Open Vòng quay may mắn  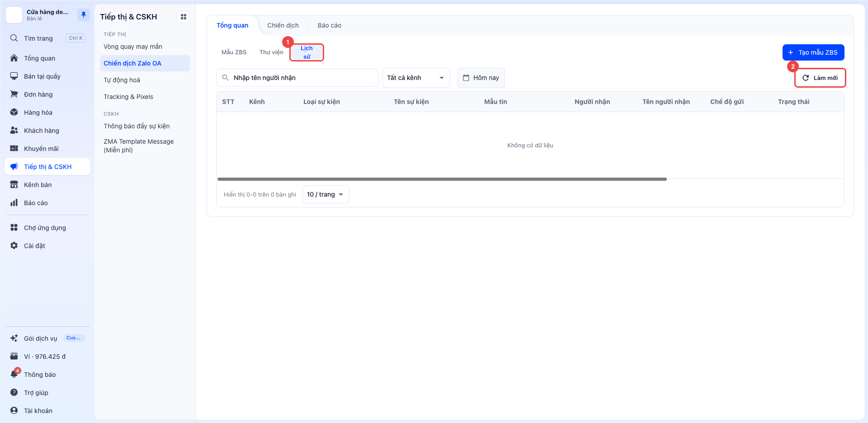(145, 47)
